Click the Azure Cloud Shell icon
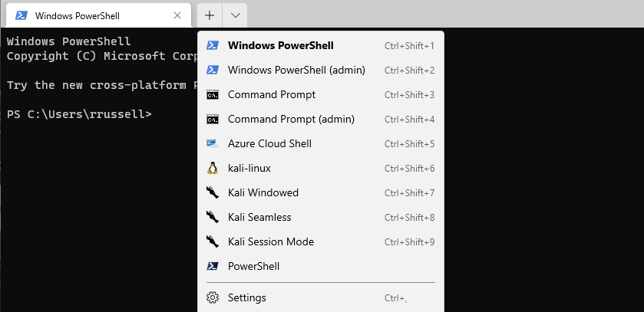Viewport: 644px width, 312px height. tap(213, 144)
